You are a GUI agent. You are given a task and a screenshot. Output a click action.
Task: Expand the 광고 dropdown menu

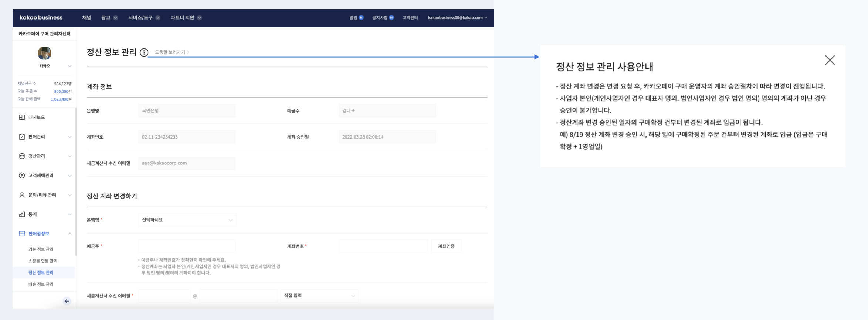pyautogui.click(x=109, y=18)
